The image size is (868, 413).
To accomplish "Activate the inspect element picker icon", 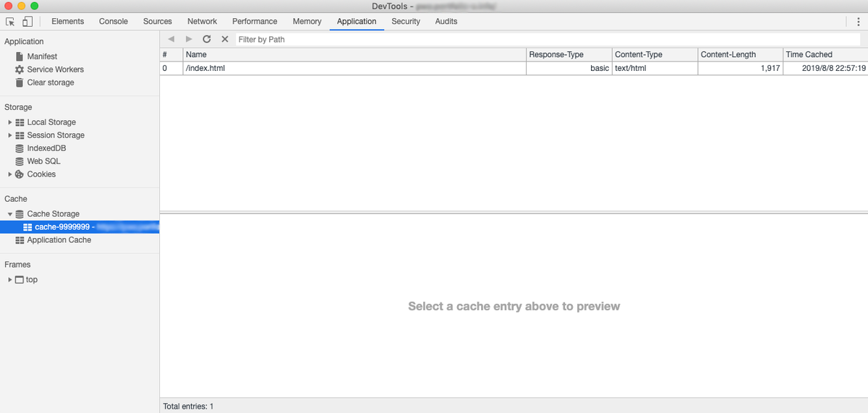I will pyautogui.click(x=10, y=22).
